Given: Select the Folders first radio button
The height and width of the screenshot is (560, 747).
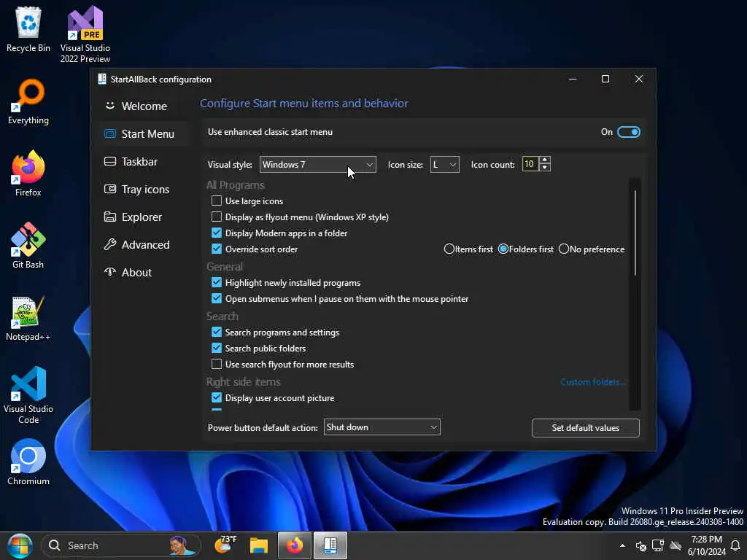Looking at the screenshot, I should point(503,249).
